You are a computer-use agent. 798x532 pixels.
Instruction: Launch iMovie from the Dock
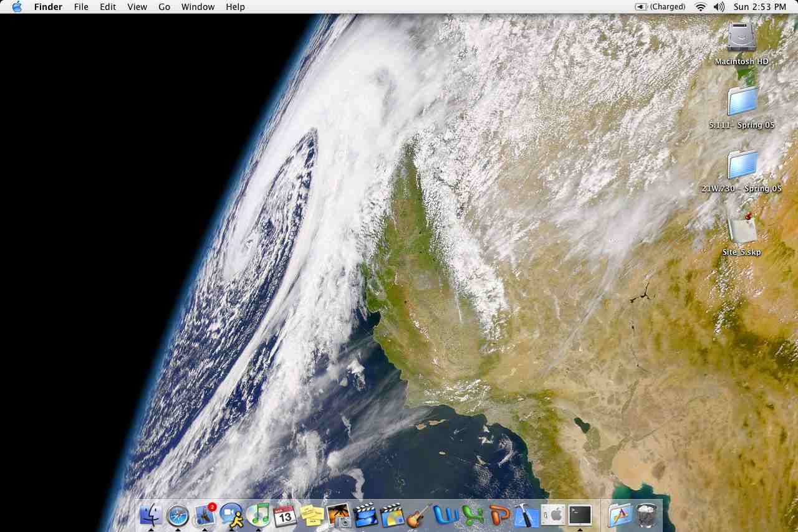pos(365,515)
